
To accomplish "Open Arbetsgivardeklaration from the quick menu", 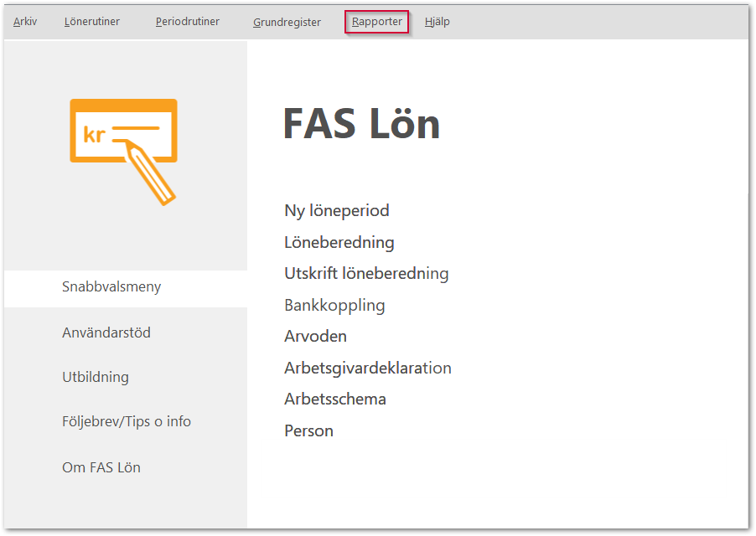I will pyautogui.click(x=368, y=368).
